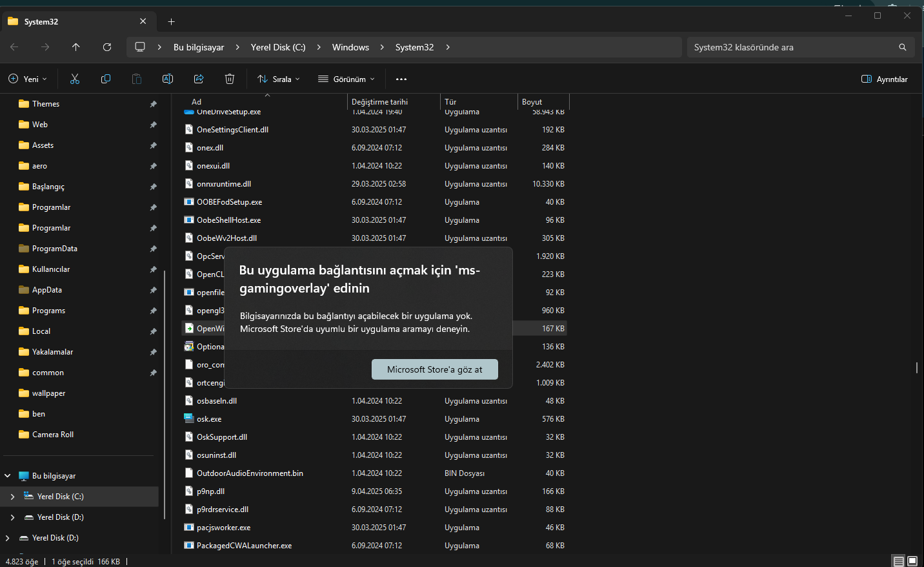
Task: Click the Windows breadcrumb segment
Action: click(350, 47)
